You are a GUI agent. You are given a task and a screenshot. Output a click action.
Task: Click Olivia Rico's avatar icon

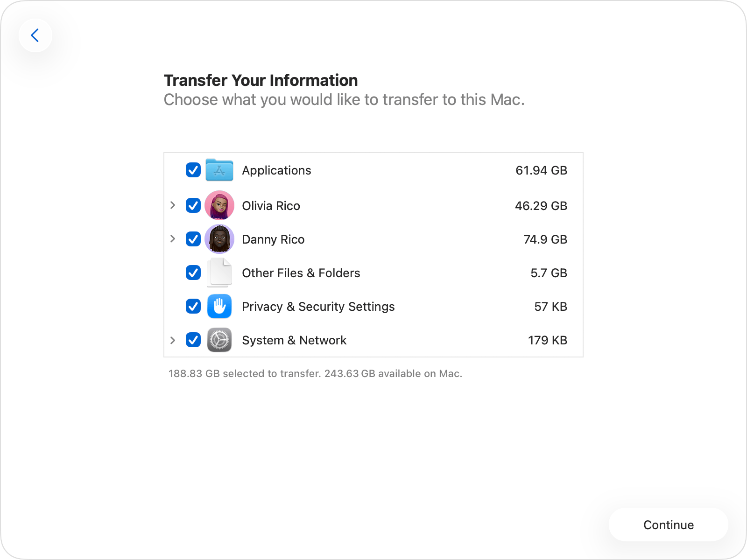point(219,206)
